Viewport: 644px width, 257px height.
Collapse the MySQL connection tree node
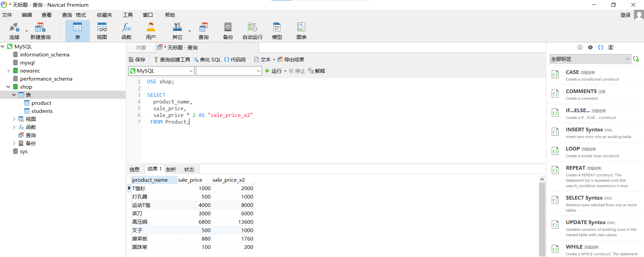click(x=3, y=46)
